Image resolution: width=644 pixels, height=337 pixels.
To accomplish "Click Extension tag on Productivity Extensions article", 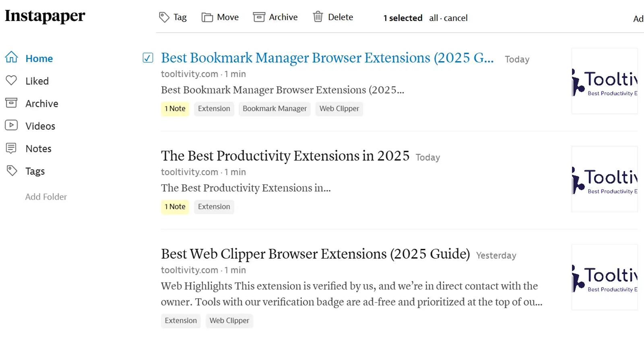I will coord(214,207).
